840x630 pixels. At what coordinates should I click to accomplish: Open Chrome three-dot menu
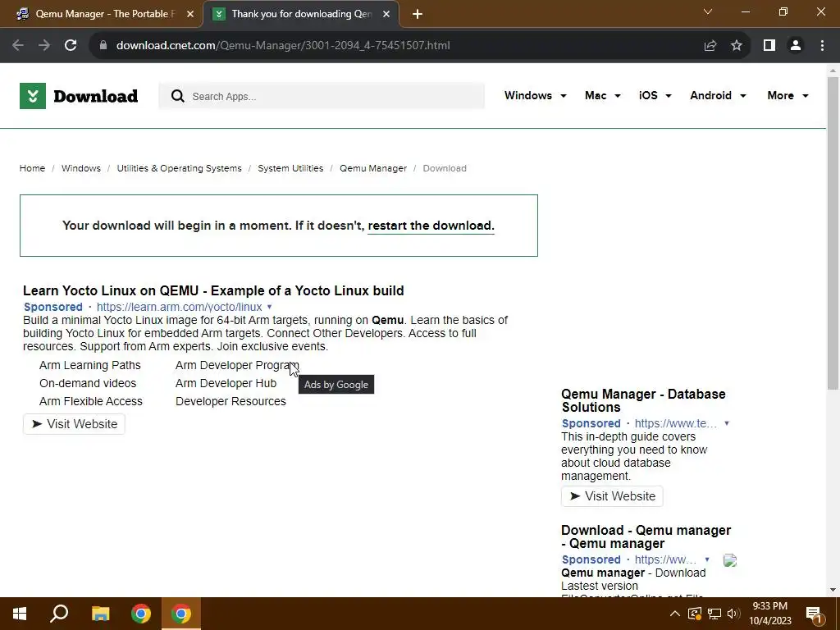[822, 46]
